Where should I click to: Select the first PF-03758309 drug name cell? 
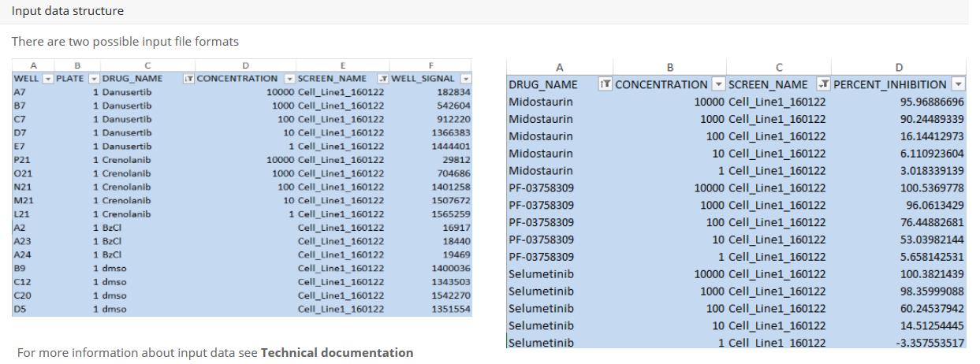pos(541,188)
